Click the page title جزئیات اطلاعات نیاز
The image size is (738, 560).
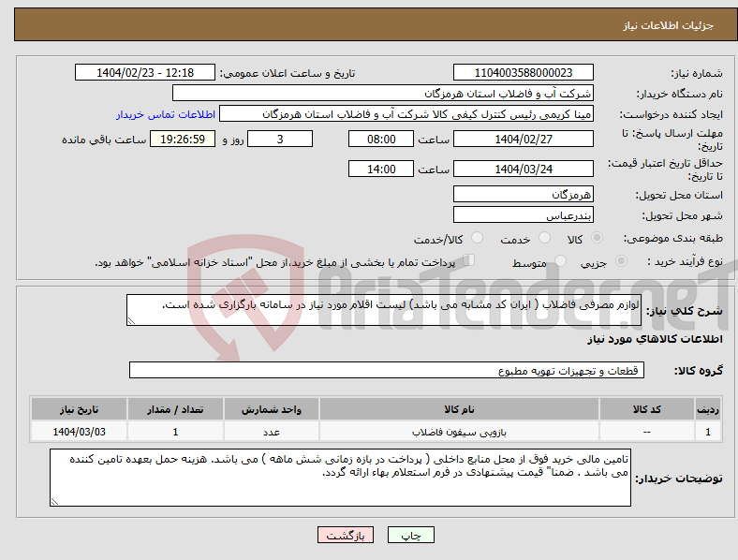click(x=669, y=25)
